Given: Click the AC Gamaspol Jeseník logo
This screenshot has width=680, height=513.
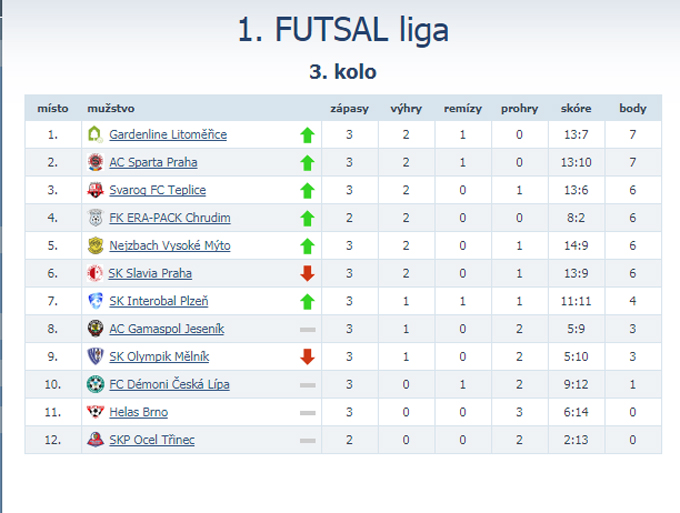Looking at the screenshot, I should (95, 328).
